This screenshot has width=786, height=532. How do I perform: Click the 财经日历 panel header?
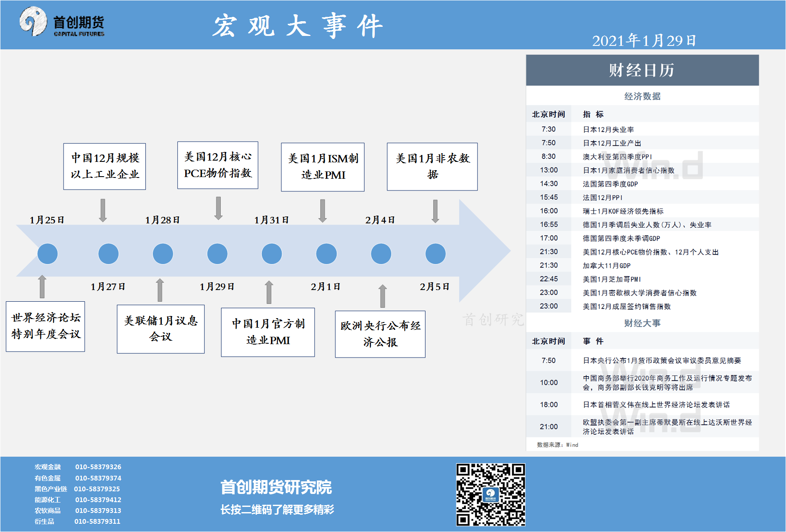(642, 70)
